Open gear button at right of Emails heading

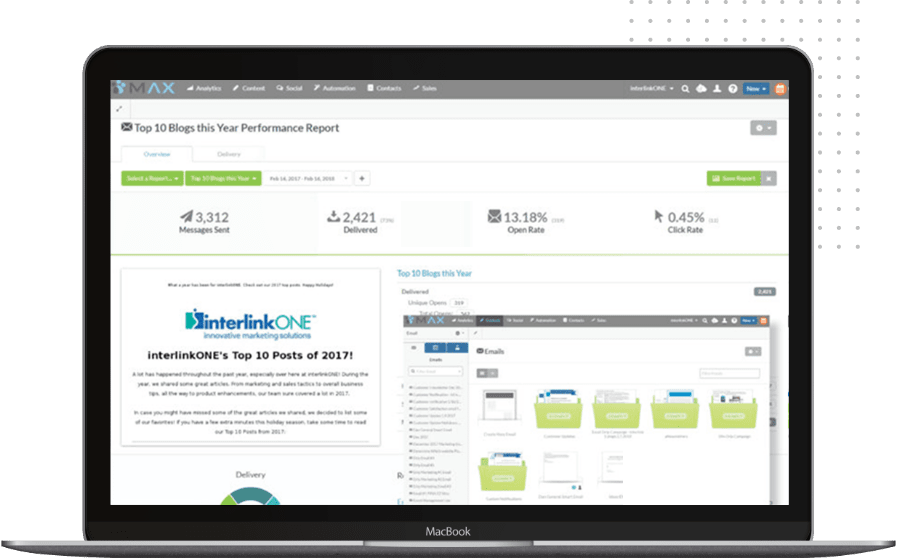pyautogui.click(x=753, y=351)
